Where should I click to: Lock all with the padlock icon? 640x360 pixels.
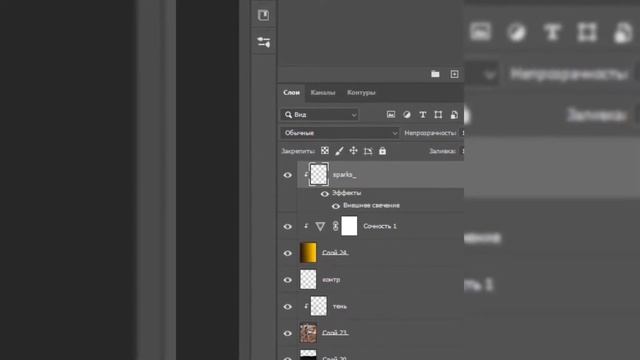point(382,151)
